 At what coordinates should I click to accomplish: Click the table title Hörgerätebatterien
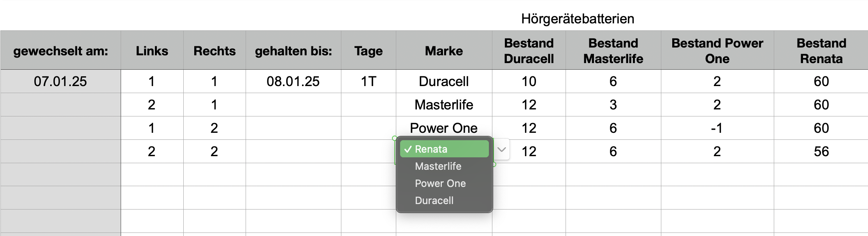pos(578,19)
